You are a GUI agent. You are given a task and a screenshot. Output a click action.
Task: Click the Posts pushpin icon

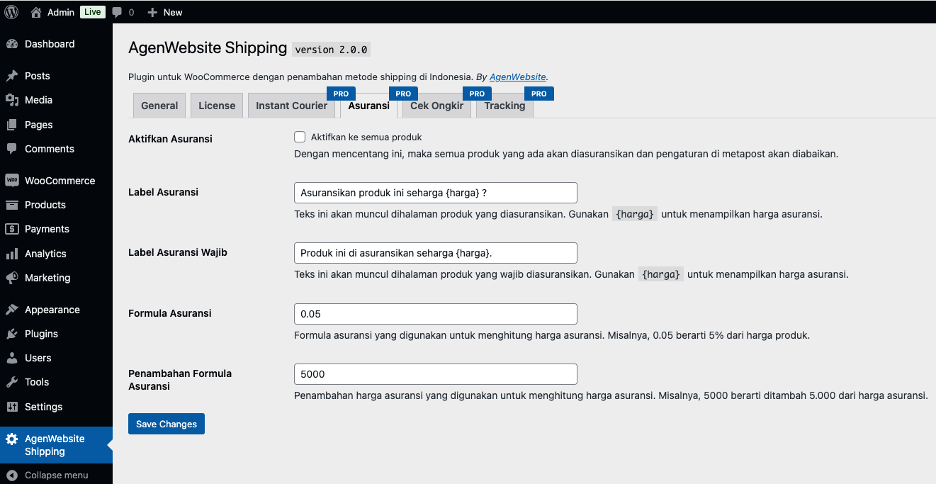pyautogui.click(x=12, y=76)
